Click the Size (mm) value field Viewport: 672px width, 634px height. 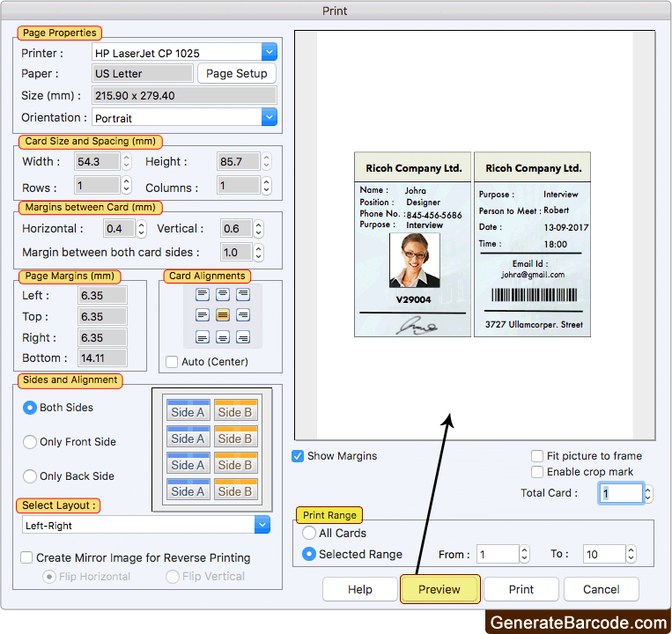point(184,95)
